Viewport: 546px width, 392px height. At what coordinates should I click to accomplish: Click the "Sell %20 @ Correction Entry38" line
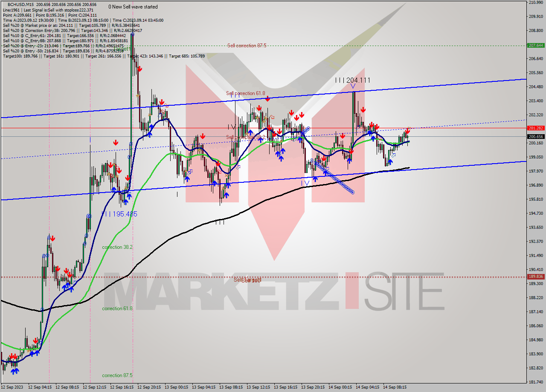pos(73,30)
